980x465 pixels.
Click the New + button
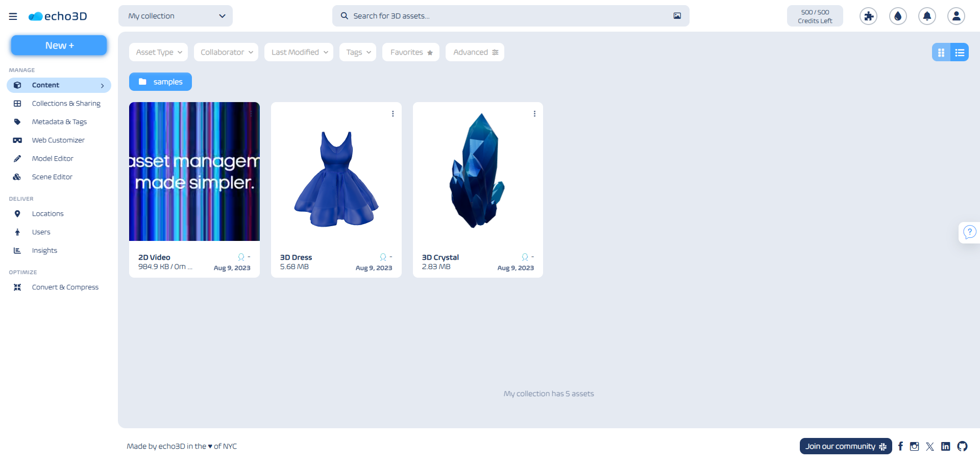pos(59,45)
